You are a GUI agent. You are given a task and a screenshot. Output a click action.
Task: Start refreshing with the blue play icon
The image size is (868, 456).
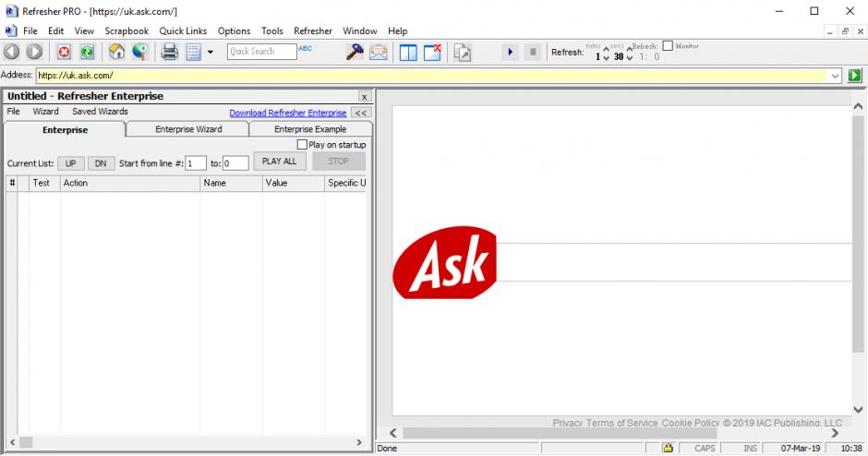tap(510, 52)
